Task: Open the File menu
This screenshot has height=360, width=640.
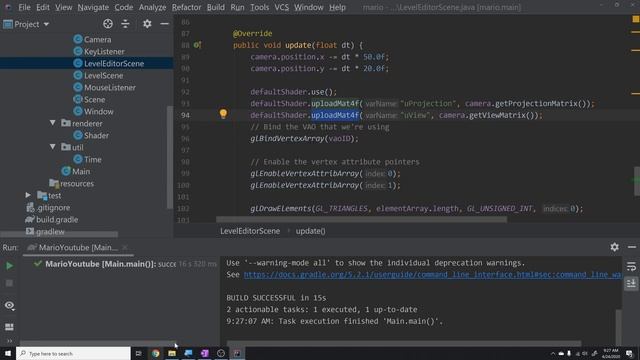Action: pos(24,7)
